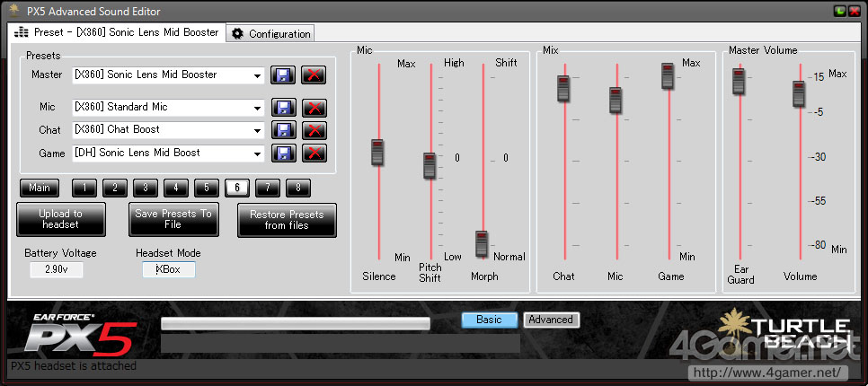Click the Headset Mode XBox field
The width and height of the screenshot is (868, 386).
click(169, 270)
